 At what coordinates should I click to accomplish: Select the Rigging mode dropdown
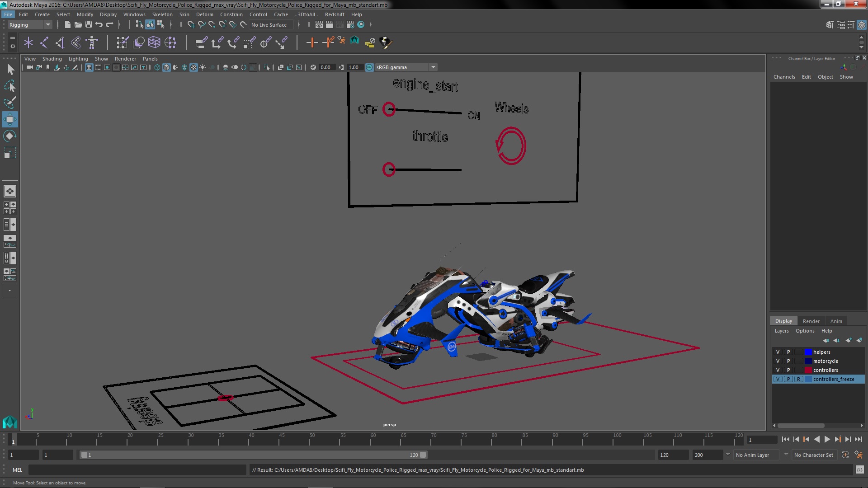tap(28, 24)
